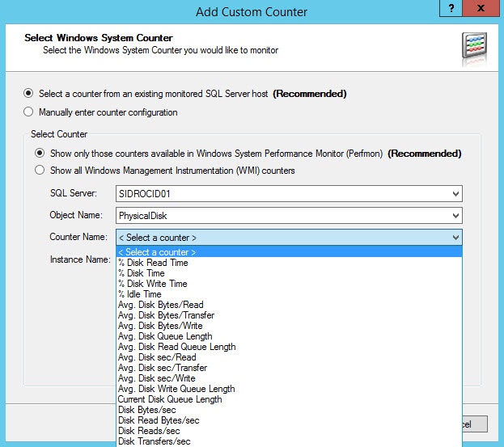Select Show only Perfmon counters option
Image resolution: width=504 pixels, height=447 pixels.
point(40,153)
